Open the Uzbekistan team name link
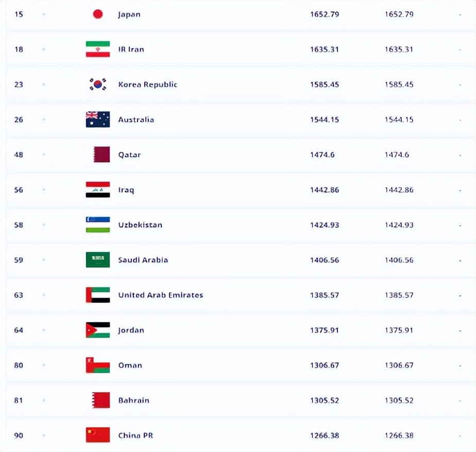The image size is (476, 452). point(140,225)
